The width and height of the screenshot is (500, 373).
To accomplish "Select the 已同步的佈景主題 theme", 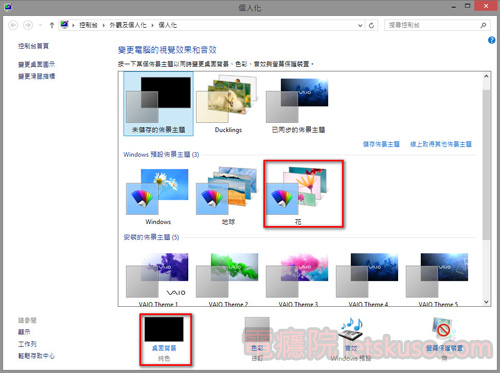I will (x=298, y=104).
